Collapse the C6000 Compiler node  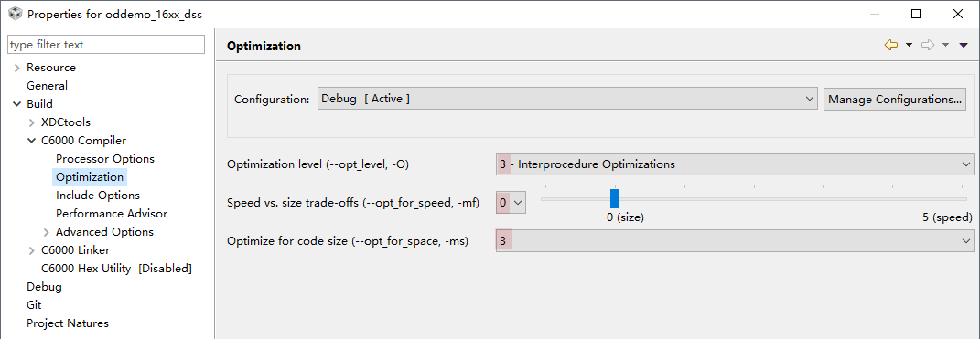(x=31, y=141)
